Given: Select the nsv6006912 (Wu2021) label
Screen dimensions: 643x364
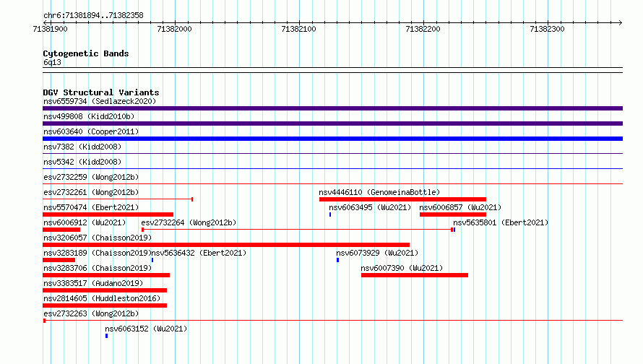Looking at the screenshot, I should pos(85,222).
